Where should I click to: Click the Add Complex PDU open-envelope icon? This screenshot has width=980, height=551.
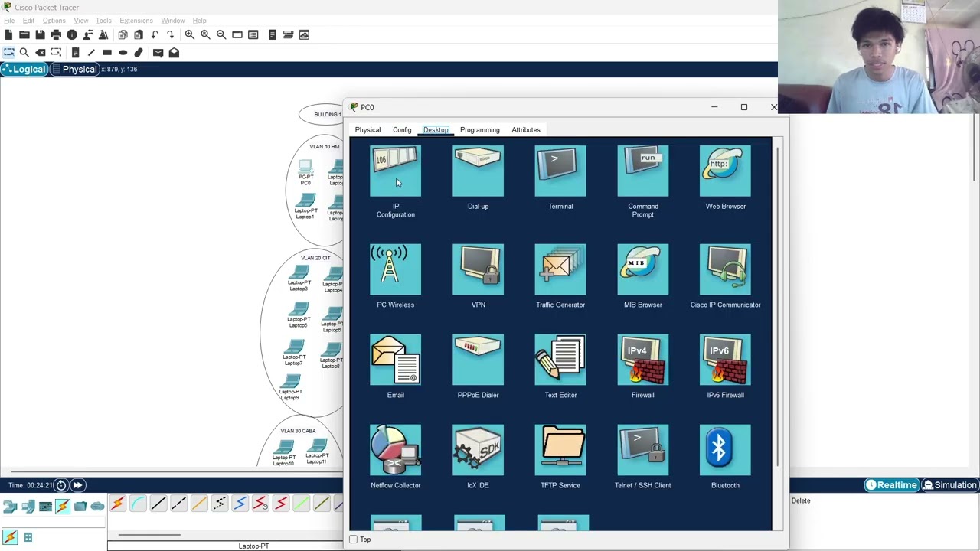174,52
